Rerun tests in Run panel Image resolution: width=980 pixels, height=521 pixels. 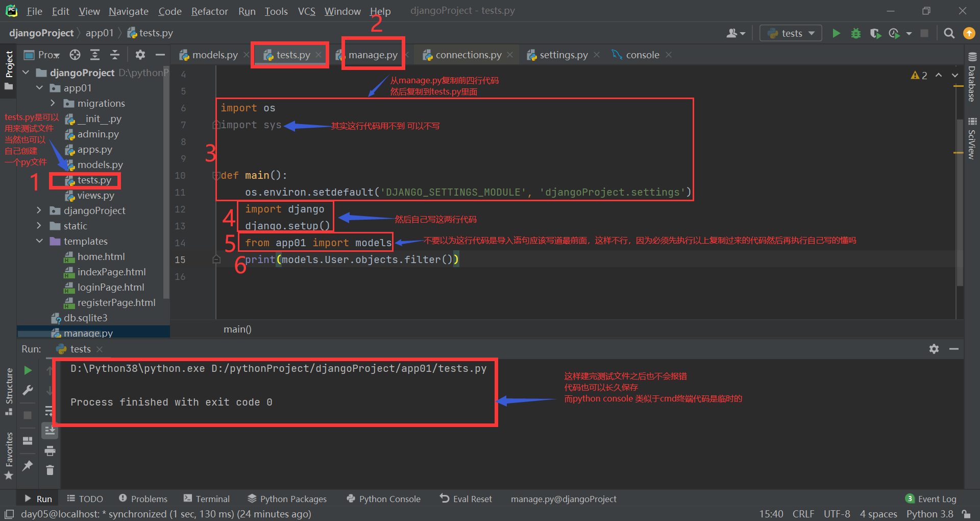coord(28,370)
